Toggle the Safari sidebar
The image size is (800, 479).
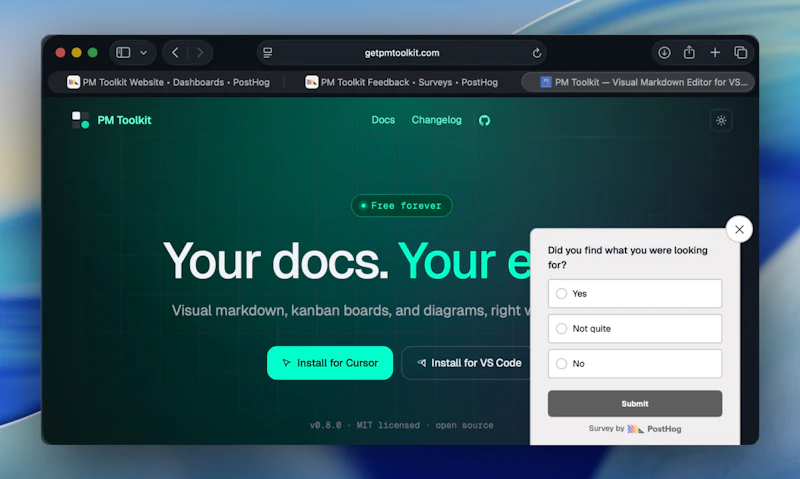(x=123, y=53)
